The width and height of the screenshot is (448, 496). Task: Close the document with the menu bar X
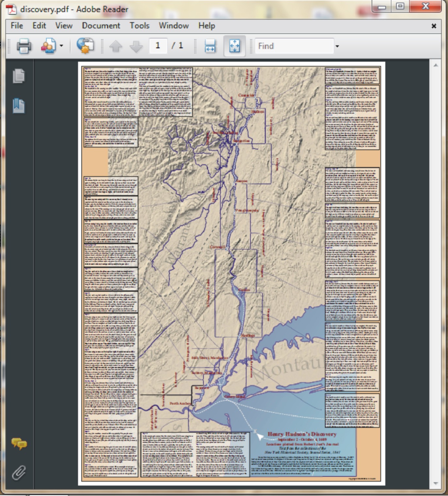pos(434,26)
